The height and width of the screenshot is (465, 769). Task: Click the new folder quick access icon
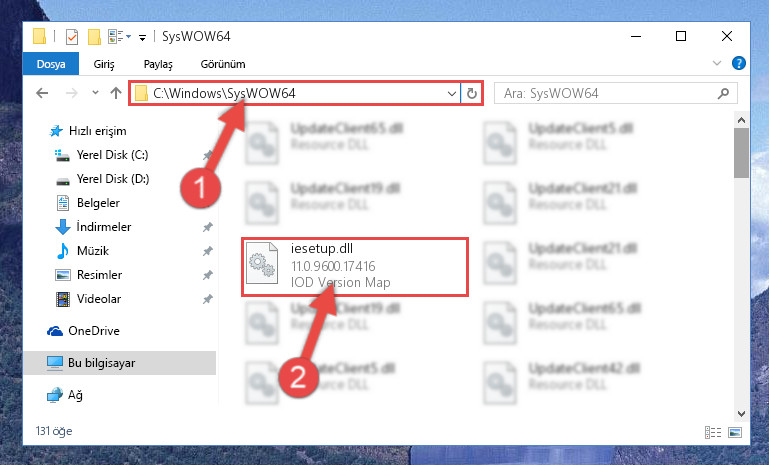click(x=94, y=37)
